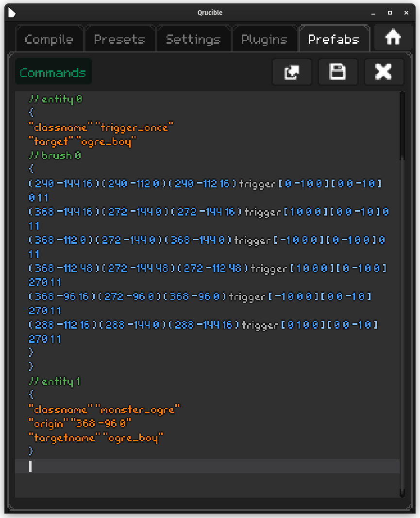Image resolution: width=420 pixels, height=518 pixels.
Task: Click the "classname" "trigger_once" line
Action: coord(101,128)
